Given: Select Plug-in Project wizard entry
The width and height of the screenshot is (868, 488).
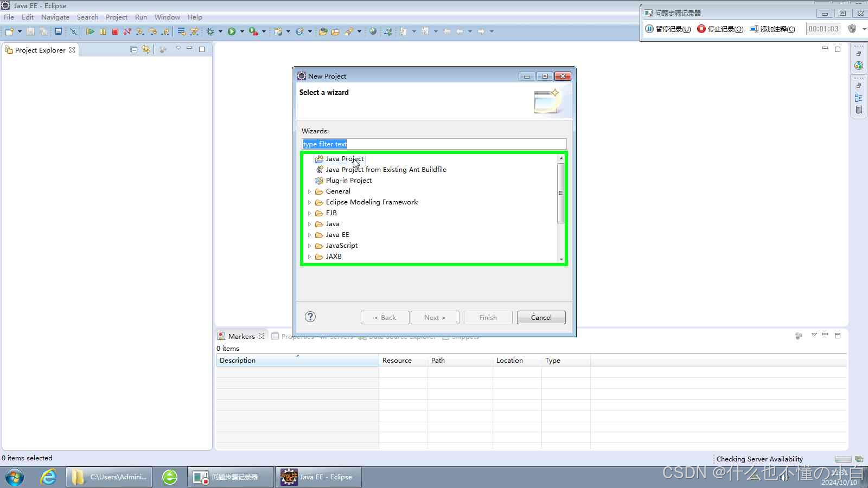Looking at the screenshot, I should (x=348, y=181).
